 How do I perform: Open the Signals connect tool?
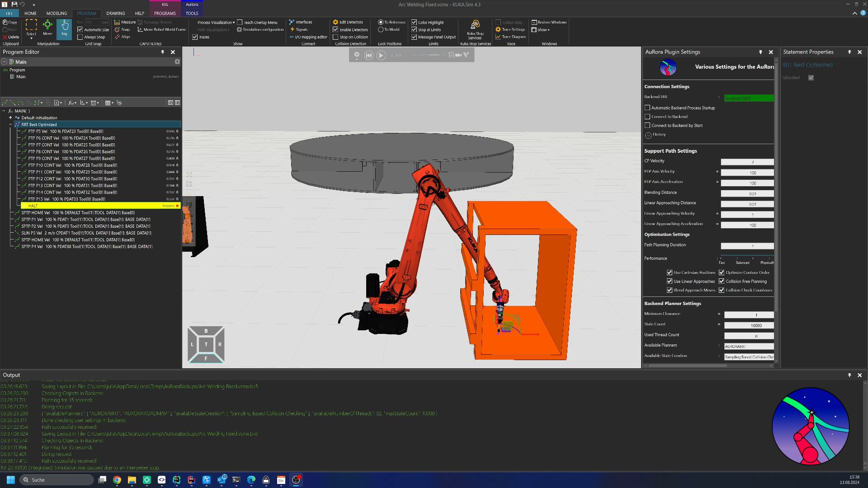pyautogui.click(x=298, y=30)
